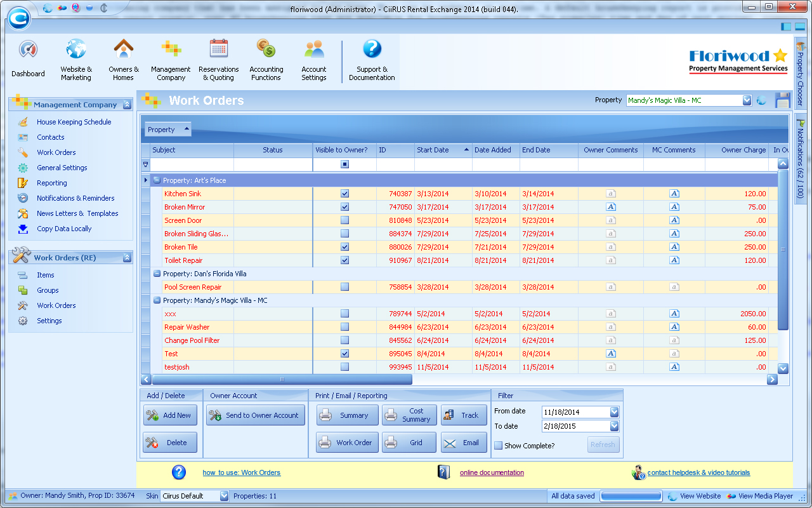Open Groups under Work Orders (RE)
This screenshot has height=508, width=812.
tap(48, 290)
